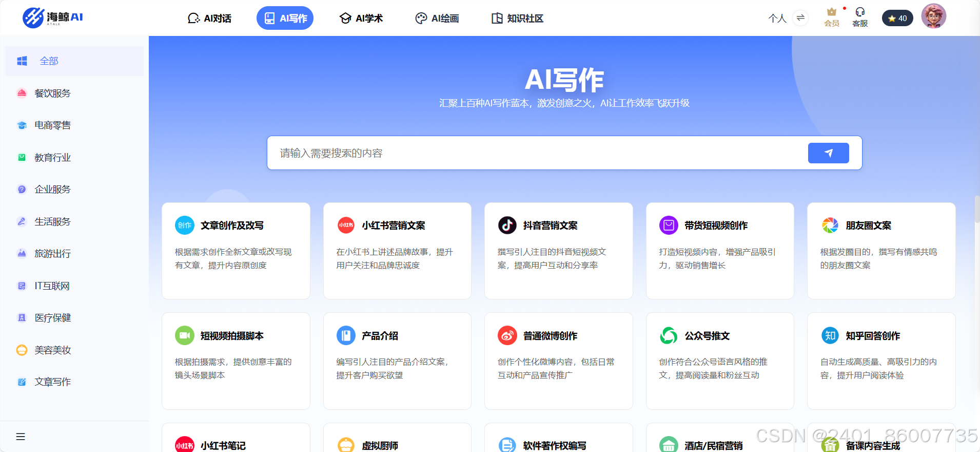Open the 朋友圈文案 card title
Image resolution: width=980 pixels, height=452 pixels.
point(869,225)
